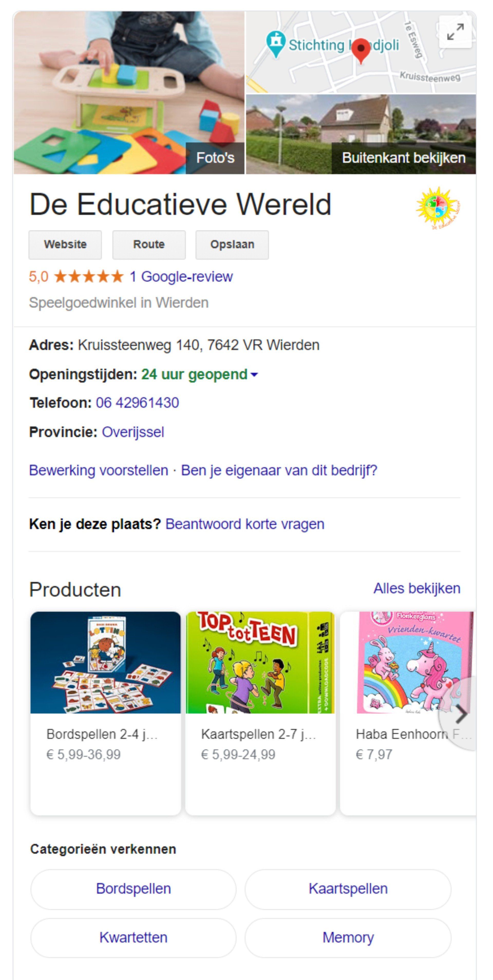Click Alles bekijken for products

click(x=416, y=589)
